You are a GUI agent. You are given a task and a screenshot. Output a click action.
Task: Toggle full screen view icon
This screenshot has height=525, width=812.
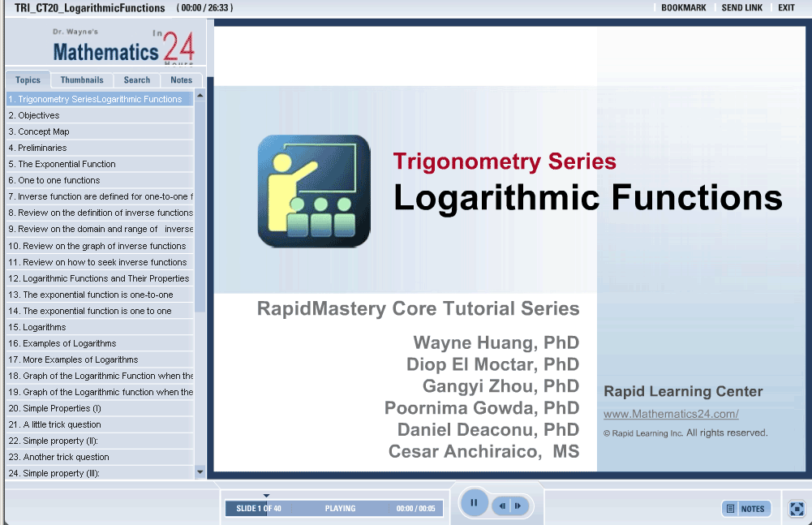coord(797,509)
